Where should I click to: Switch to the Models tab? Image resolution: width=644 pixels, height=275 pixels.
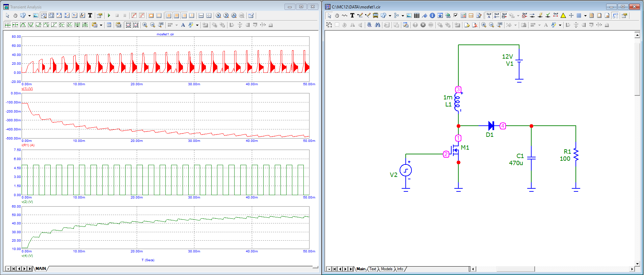pos(386,269)
